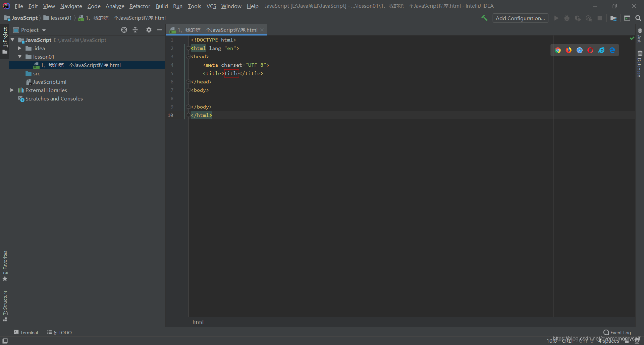
Task: Click Add Configuration button
Action: [x=520, y=18]
